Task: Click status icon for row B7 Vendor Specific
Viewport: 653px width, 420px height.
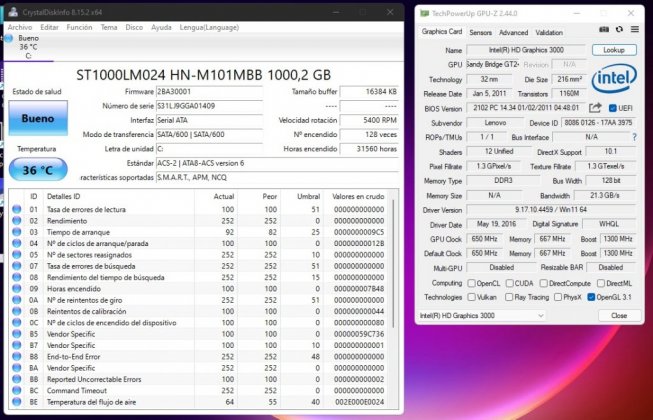Action: pyautogui.click(x=17, y=345)
